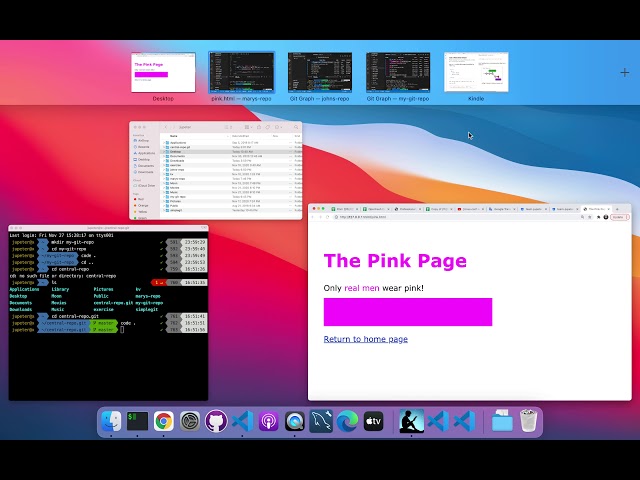
Task: Click the 'Return to home page' link
Action: click(x=365, y=339)
